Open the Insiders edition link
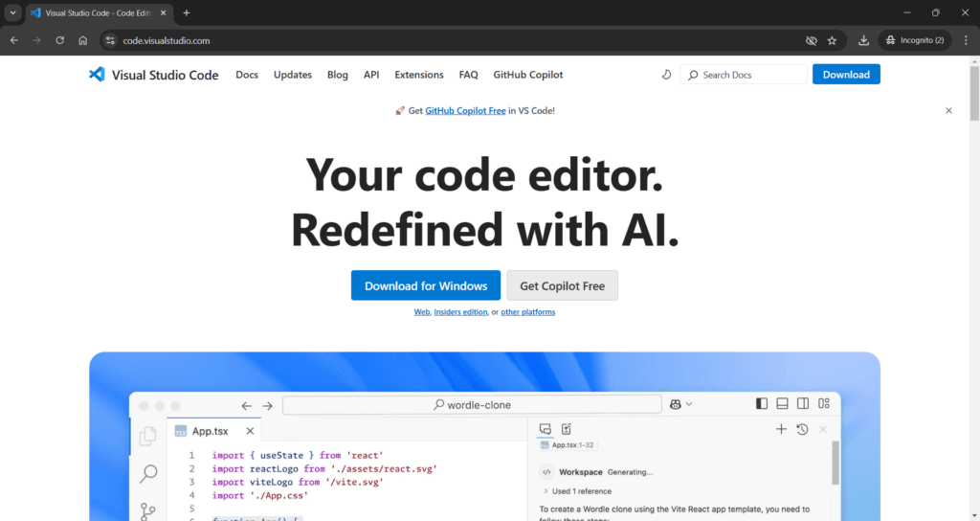980x521 pixels. tap(460, 312)
